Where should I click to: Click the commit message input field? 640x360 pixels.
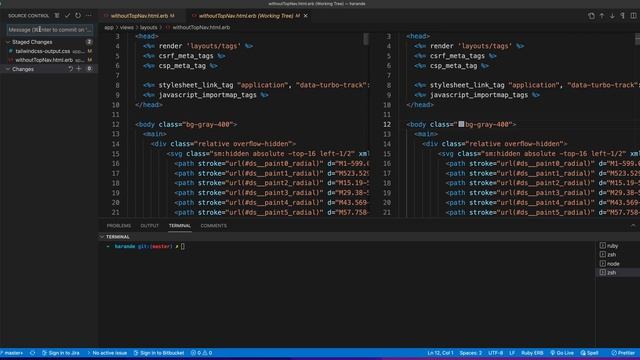[49, 29]
